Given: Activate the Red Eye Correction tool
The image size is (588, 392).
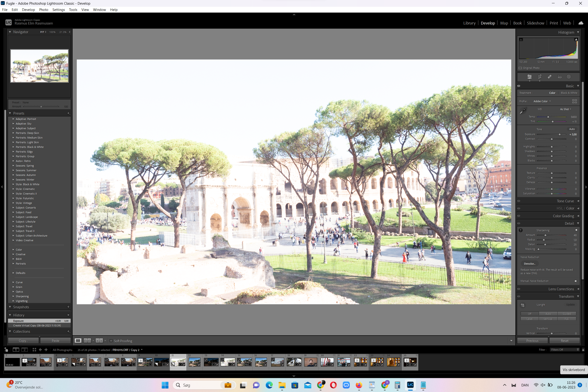Looking at the screenshot, I should click(560, 77).
